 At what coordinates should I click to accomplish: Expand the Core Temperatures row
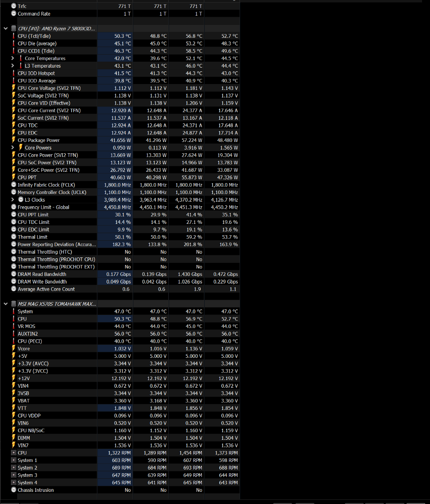click(x=13, y=58)
